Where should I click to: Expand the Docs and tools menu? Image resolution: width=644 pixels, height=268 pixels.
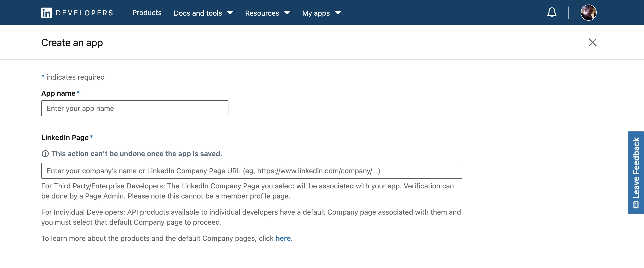point(203,13)
